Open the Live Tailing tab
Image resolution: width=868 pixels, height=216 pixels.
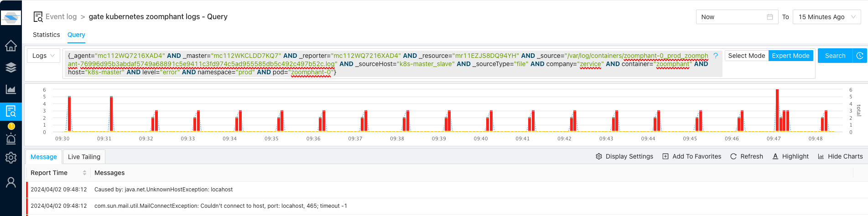click(84, 157)
